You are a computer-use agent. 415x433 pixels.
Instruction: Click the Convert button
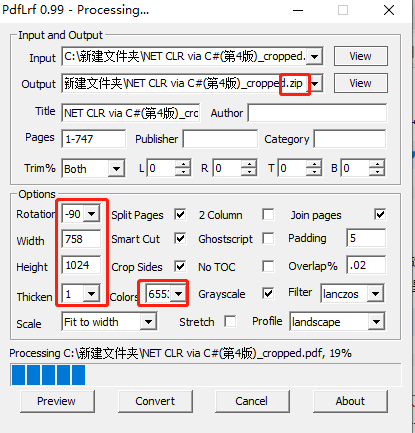155,401
